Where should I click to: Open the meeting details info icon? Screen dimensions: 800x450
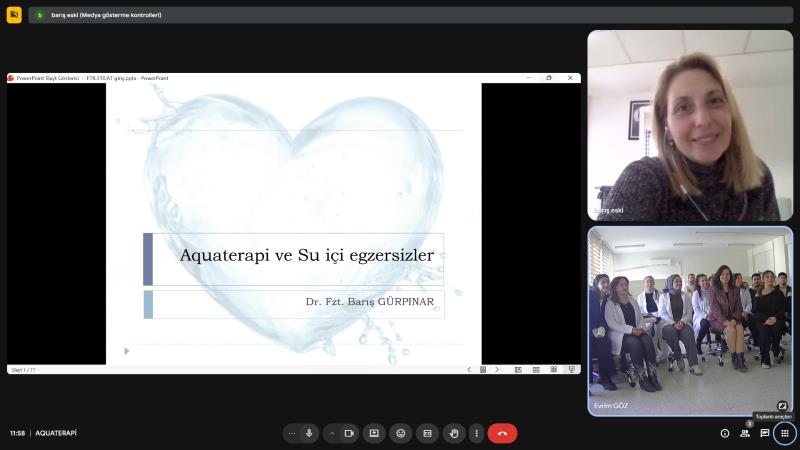[x=725, y=433]
